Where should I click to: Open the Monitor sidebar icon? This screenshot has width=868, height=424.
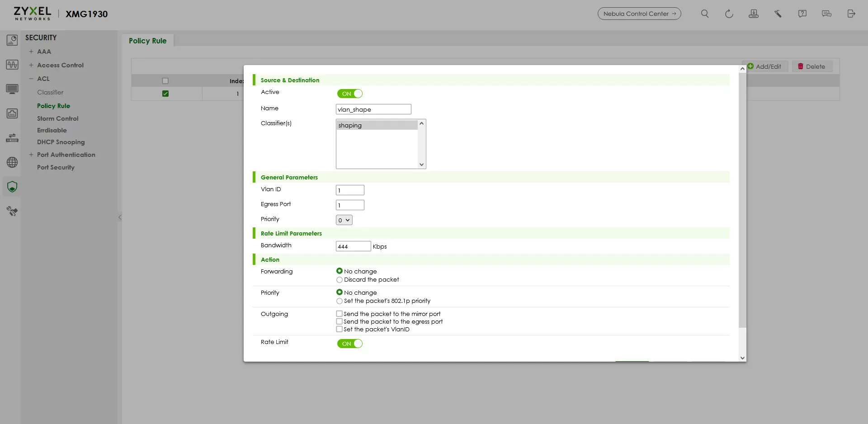click(x=12, y=65)
